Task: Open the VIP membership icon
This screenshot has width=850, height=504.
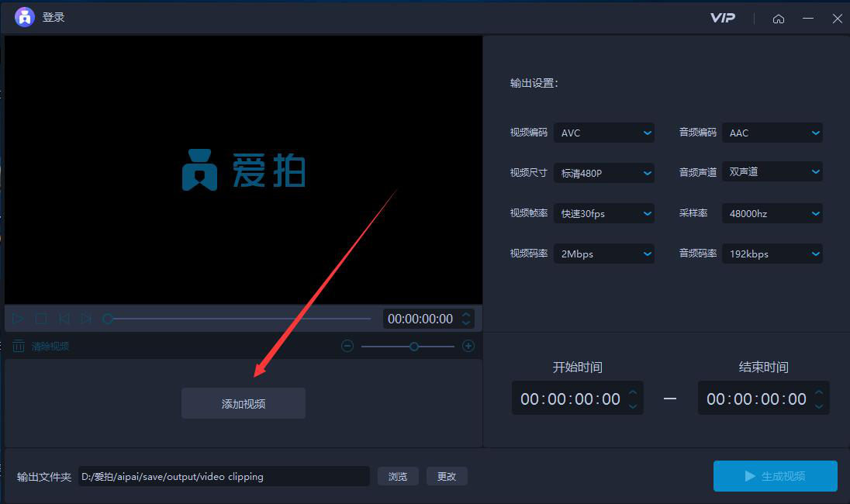Action: point(723,18)
